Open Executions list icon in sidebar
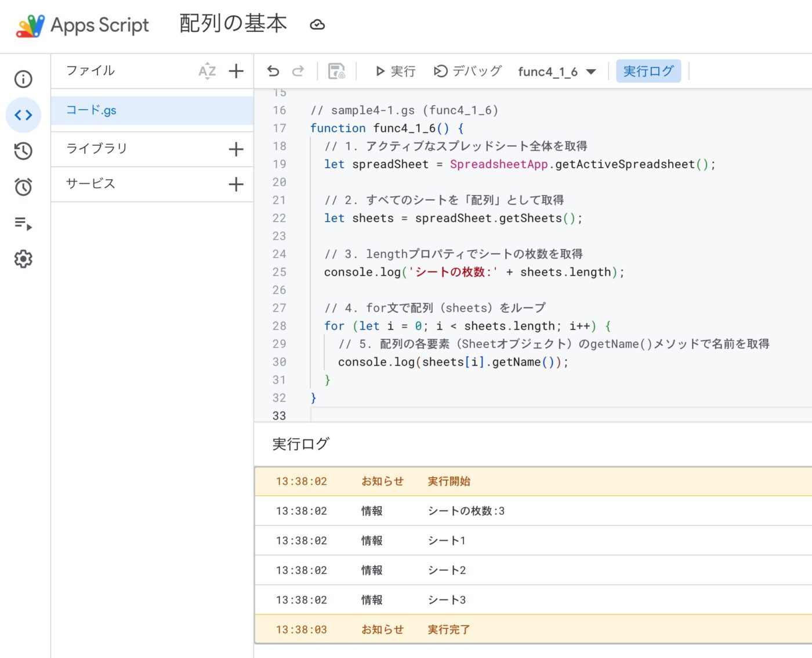The width and height of the screenshot is (812, 658). (23, 223)
